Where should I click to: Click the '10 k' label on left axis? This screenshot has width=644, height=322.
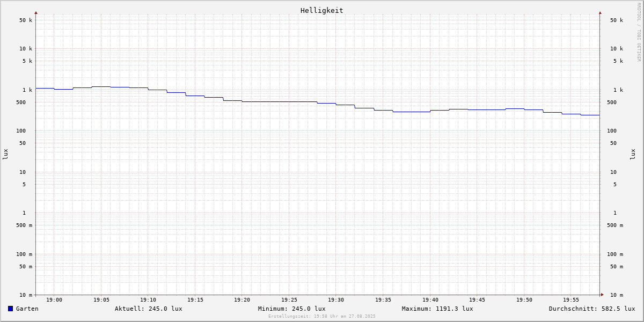pyautogui.click(x=26, y=49)
